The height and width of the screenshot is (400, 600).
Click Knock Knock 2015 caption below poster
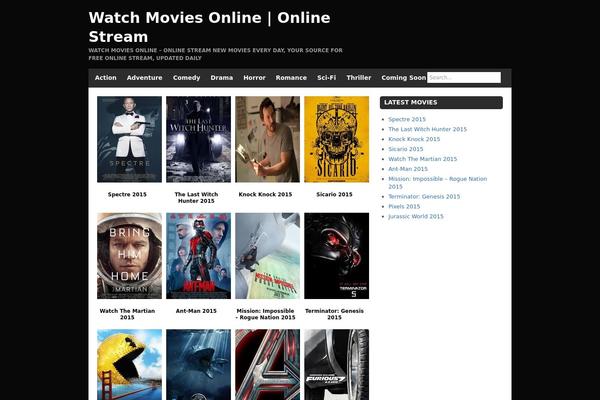point(265,194)
